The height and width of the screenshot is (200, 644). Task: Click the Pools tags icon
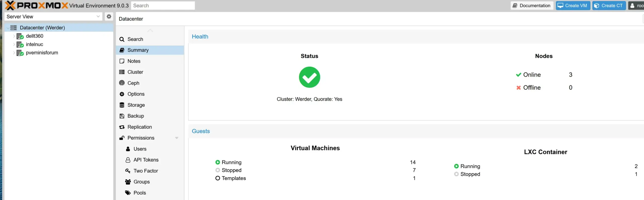tap(128, 193)
